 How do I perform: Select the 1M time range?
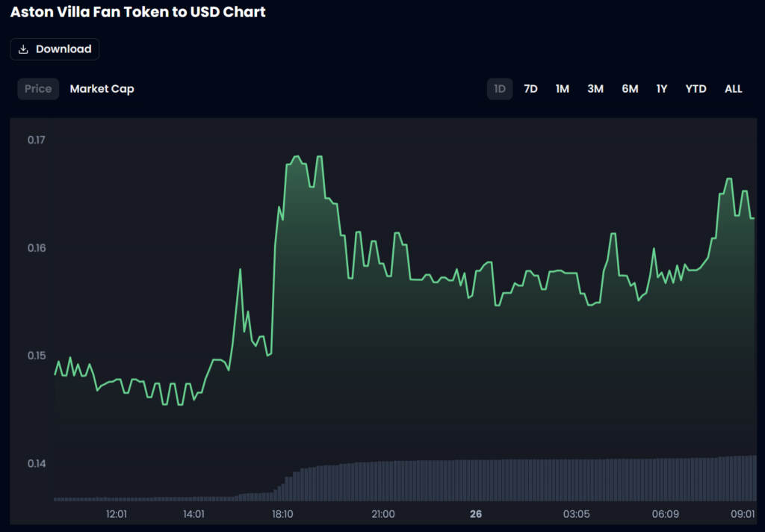563,89
